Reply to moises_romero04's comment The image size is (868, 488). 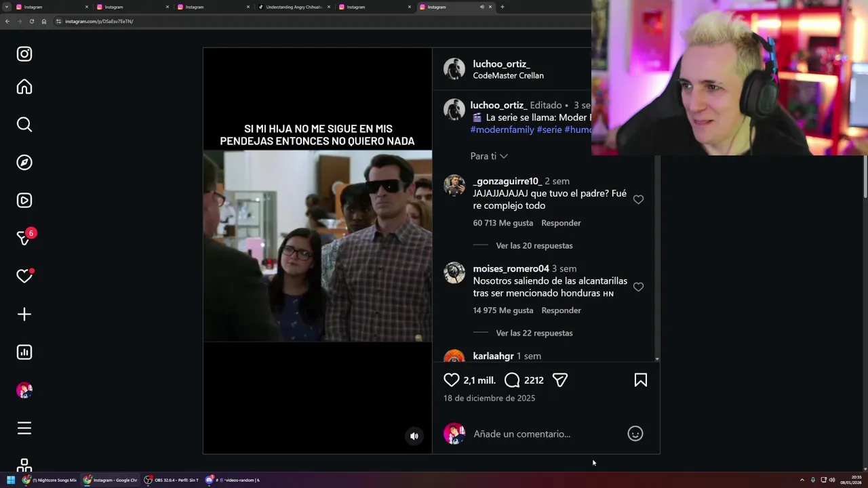(x=561, y=310)
